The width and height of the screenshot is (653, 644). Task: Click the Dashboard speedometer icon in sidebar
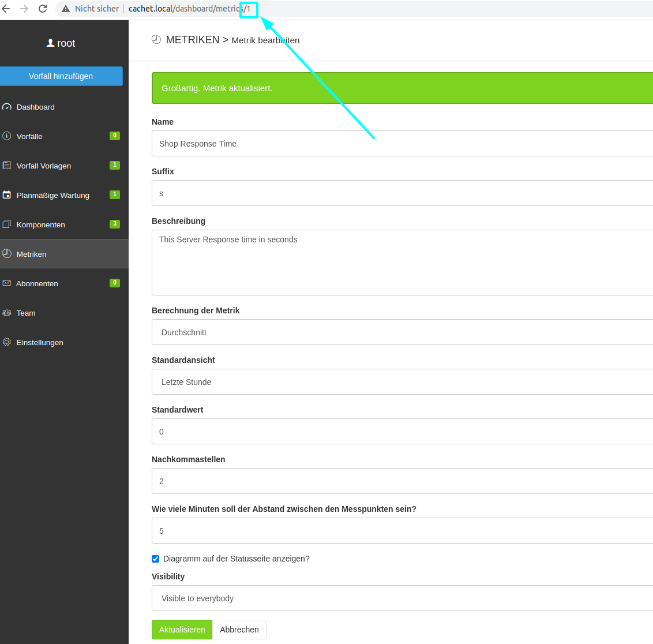[x=7, y=107]
